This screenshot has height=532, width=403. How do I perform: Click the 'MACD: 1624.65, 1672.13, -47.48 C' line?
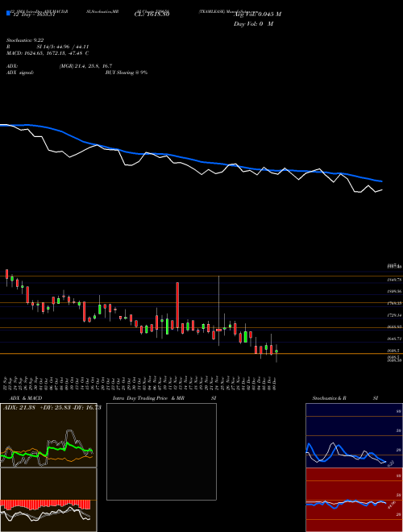(48, 53)
